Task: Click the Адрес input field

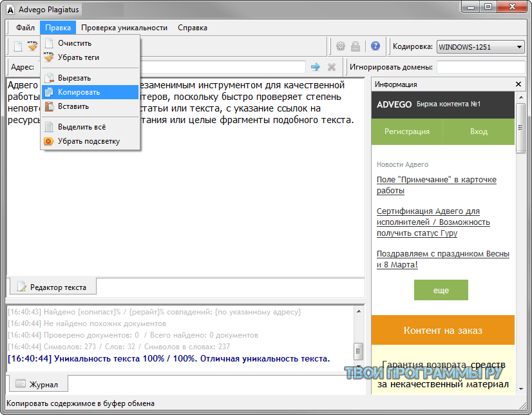Action: (171, 67)
